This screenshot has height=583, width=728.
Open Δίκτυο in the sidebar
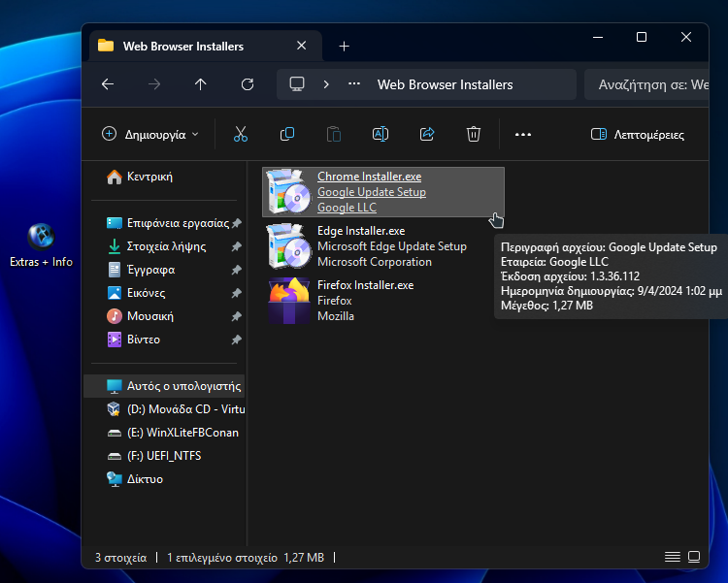[x=135, y=479]
